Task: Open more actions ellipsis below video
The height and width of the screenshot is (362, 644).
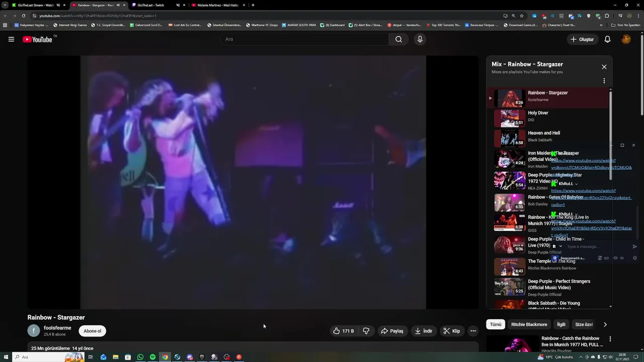Action: pyautogui.click(x=473, y=331)
